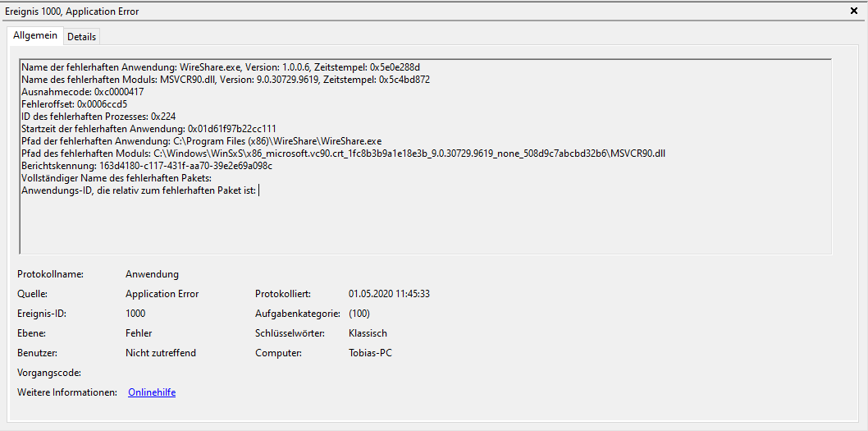Close the Ereignis 1000 details pane
Screen dimensions: 868x431
853,11
